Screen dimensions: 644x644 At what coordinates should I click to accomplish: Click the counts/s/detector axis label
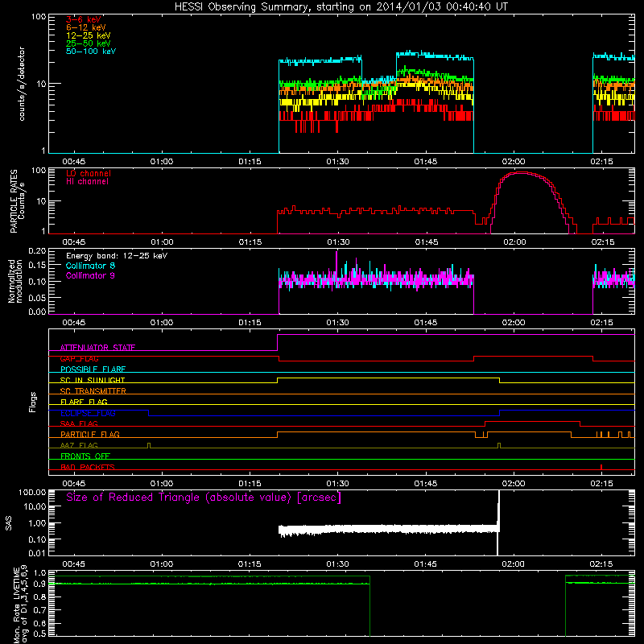point(22,84)
